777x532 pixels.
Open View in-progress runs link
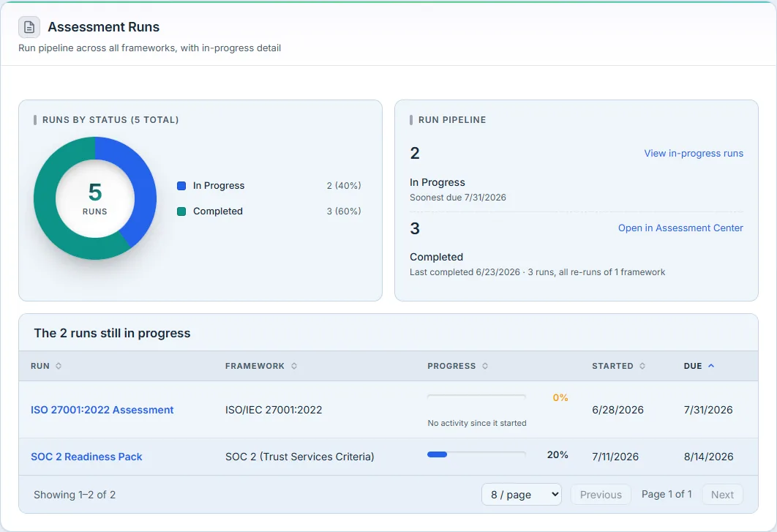click(694, 153)
